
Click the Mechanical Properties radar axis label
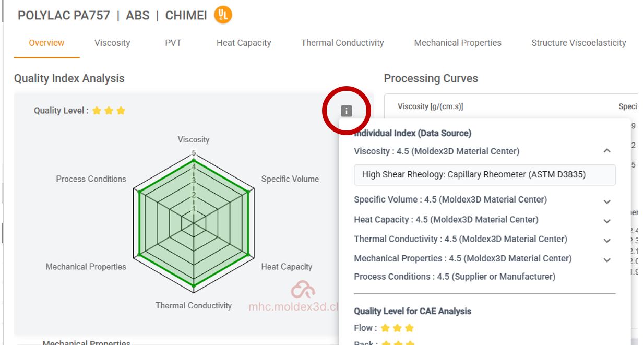click(86, 267)
